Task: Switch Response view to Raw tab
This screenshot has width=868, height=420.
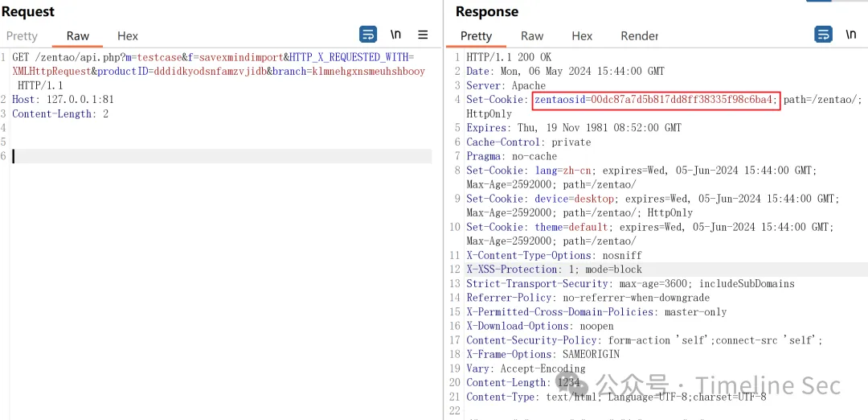Action: click(532, 36)
